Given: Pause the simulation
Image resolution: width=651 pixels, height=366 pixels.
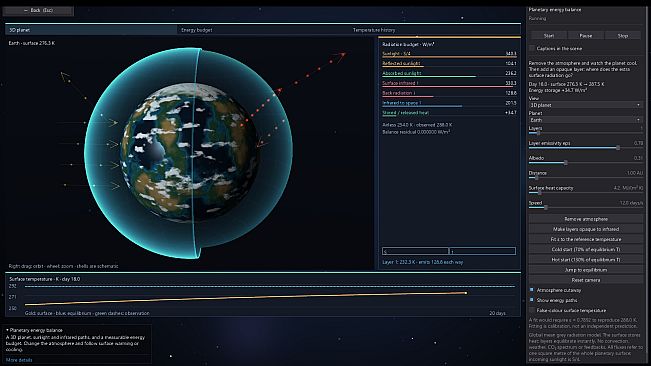Looking at the screenshot, I should tap(585, 36).
